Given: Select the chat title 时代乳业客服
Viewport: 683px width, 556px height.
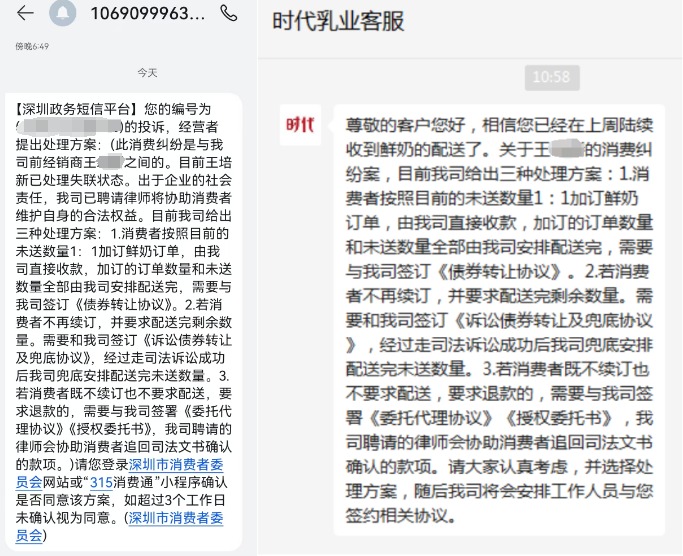Looking at the screenshot, I should 338,21.
